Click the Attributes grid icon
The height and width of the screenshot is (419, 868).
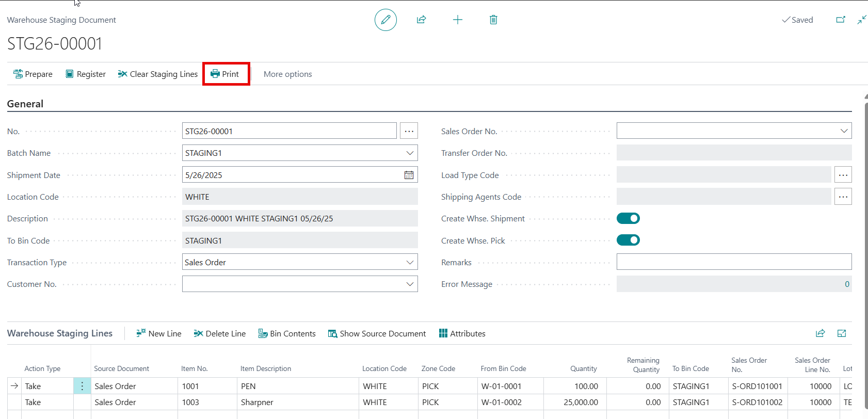click(443, 333)
